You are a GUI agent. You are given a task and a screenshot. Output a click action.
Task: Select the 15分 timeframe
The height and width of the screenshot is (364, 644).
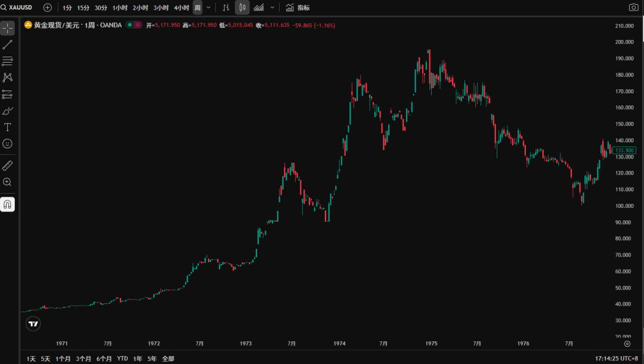(x=83, y=8)
